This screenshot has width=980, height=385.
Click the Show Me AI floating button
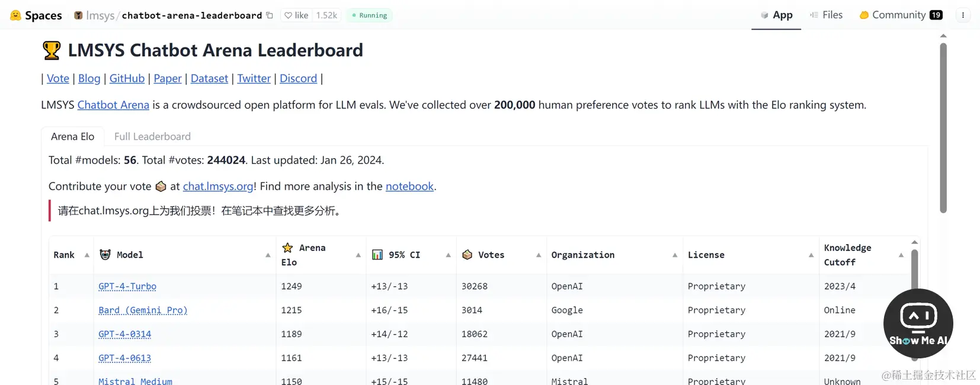tap(918, 323)
